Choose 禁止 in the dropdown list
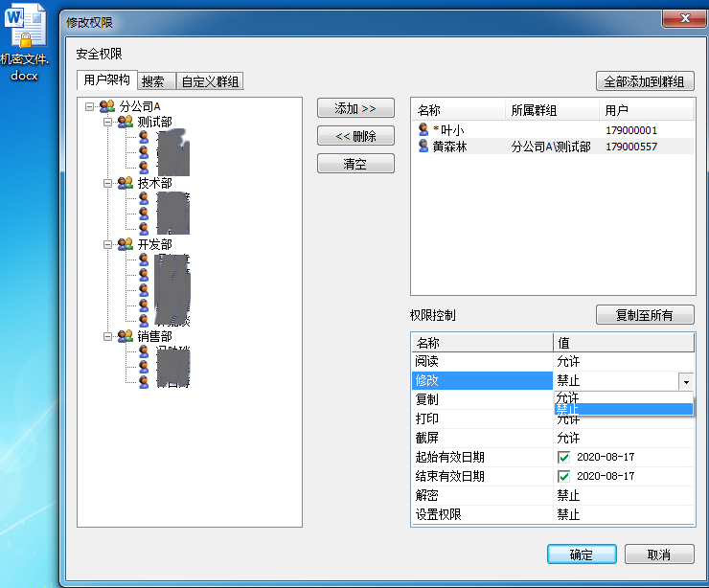The height and width of the screenshot is (588, 709). 624,409
